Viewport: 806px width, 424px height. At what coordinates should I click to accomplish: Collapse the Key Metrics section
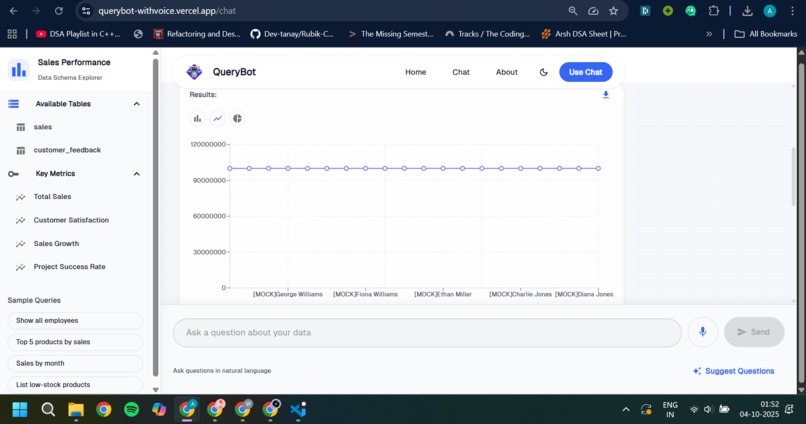tap(137, 174)
